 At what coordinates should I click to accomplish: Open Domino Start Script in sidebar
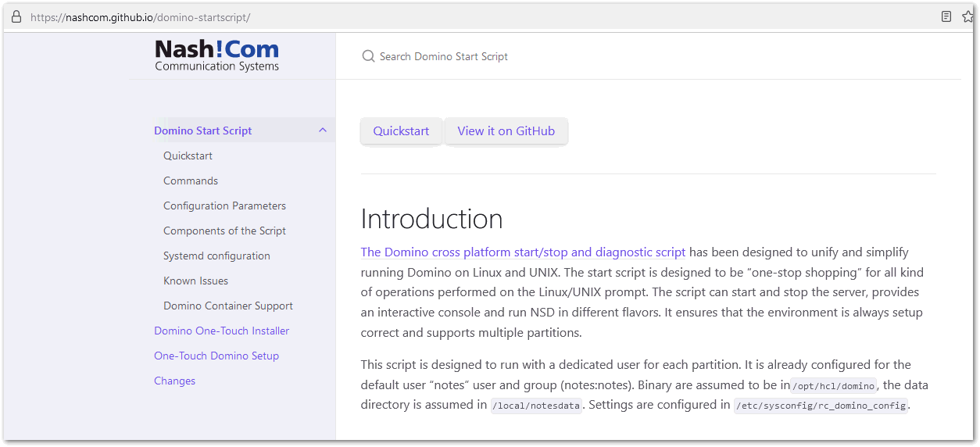click(203, 131)
